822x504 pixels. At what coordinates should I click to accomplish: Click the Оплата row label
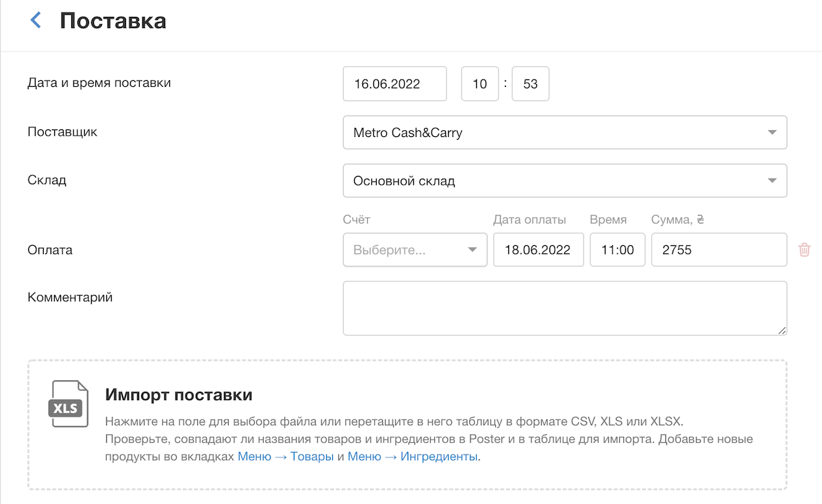[x=50, y=250]
